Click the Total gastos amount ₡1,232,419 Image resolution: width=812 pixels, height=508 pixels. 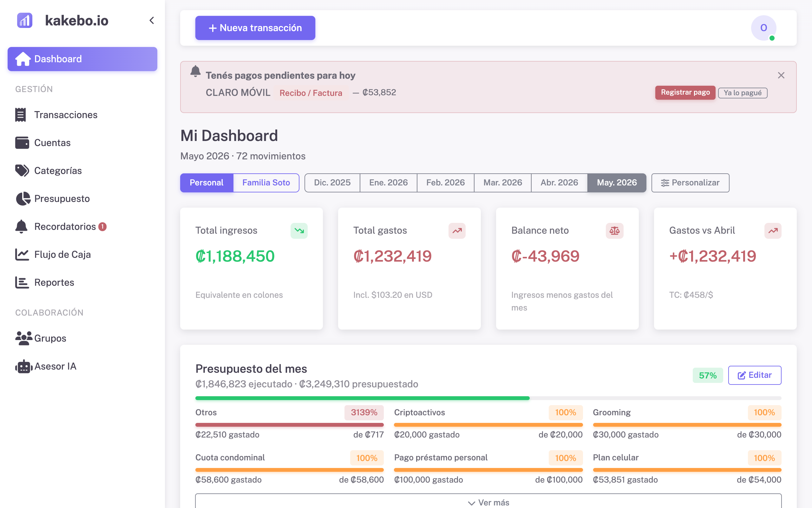(x=392, y=256)
